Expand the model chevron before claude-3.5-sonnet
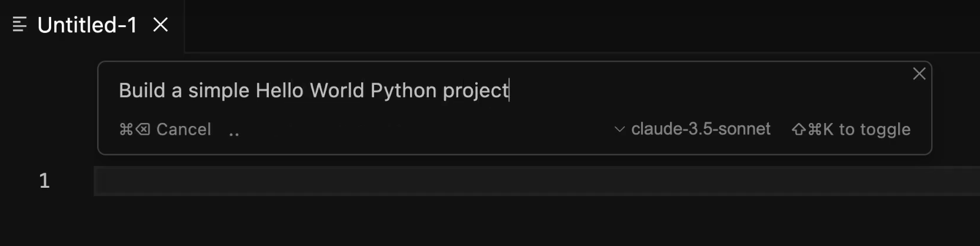This screenshot has height=246, width=980. tap(619, 129)
